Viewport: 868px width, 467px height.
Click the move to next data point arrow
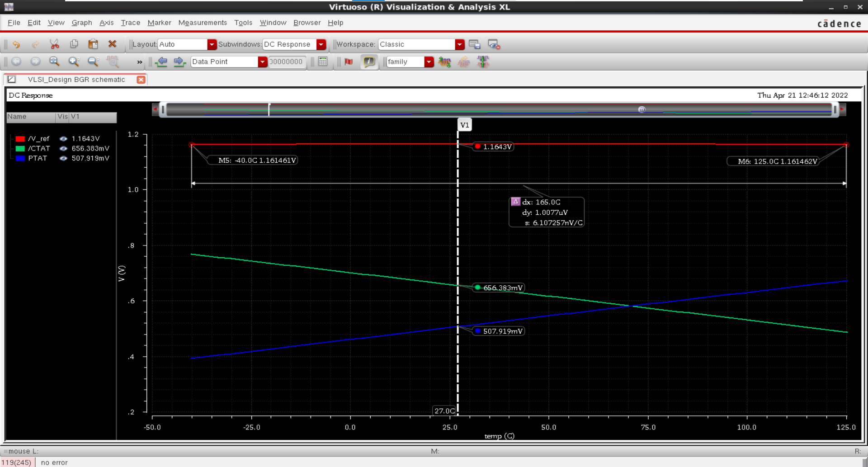[x=179, y=61]
